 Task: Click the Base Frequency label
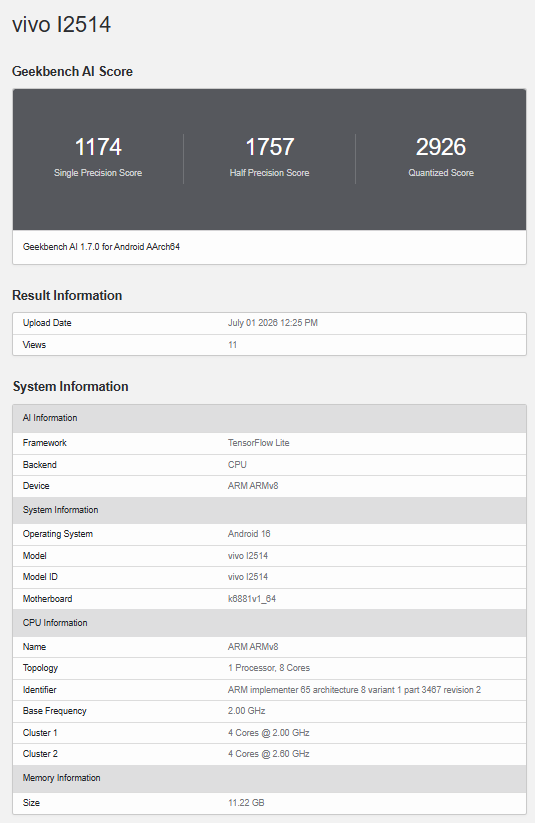click(x=55, y=711)
